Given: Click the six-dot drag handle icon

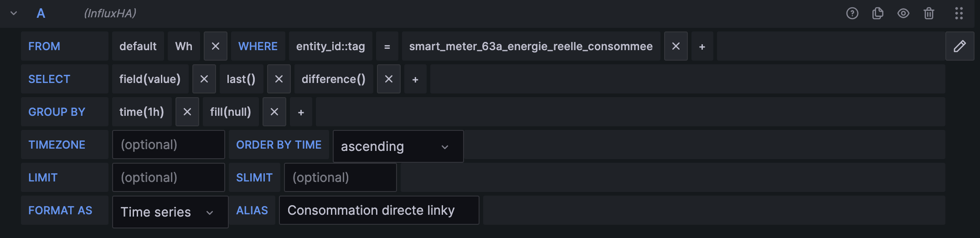Looking at the screenshot, I should pos(959,13).
